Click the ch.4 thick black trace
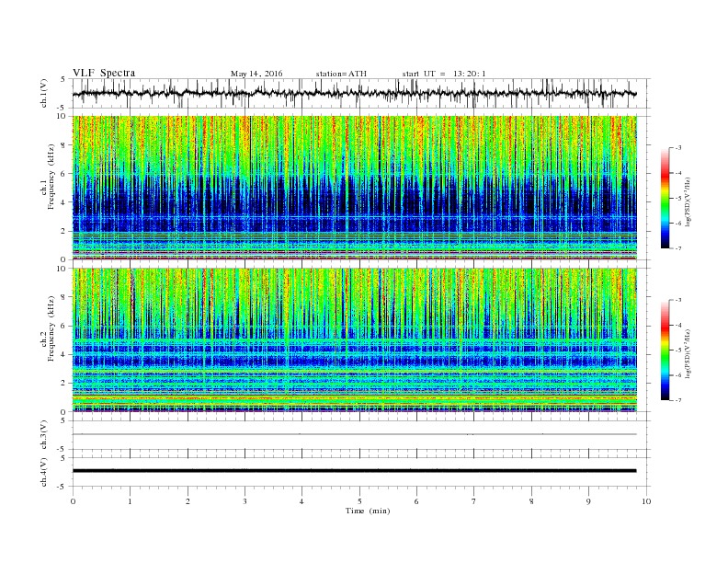This screenshot has width=728, height=563. [355, 471]
